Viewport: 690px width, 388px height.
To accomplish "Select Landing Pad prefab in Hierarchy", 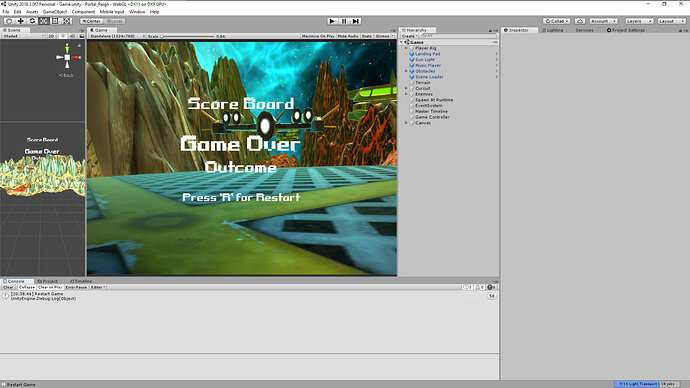I will (427, 54).
